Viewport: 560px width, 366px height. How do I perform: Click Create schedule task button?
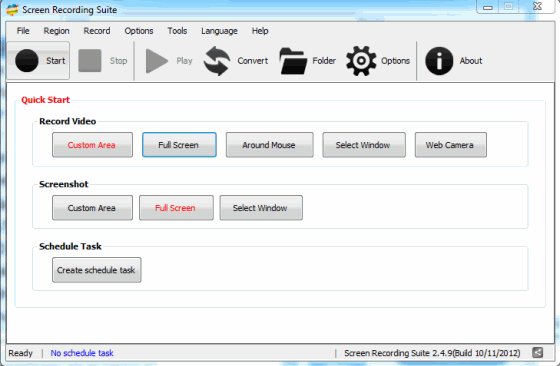97,270
